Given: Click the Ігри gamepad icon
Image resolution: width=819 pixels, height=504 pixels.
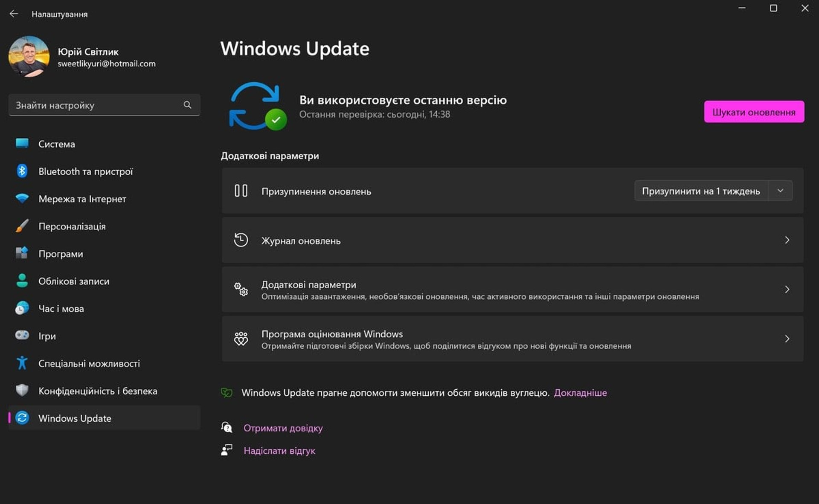Looking at the screenshot, I should tap(22, 335).
